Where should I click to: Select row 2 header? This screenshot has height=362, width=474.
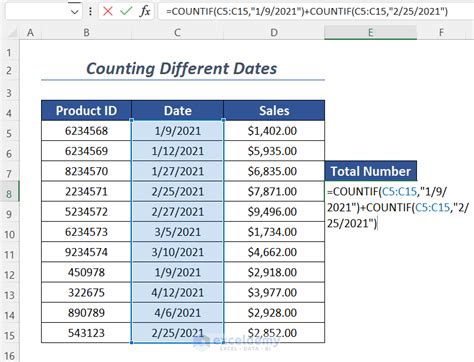pos(9,71)
